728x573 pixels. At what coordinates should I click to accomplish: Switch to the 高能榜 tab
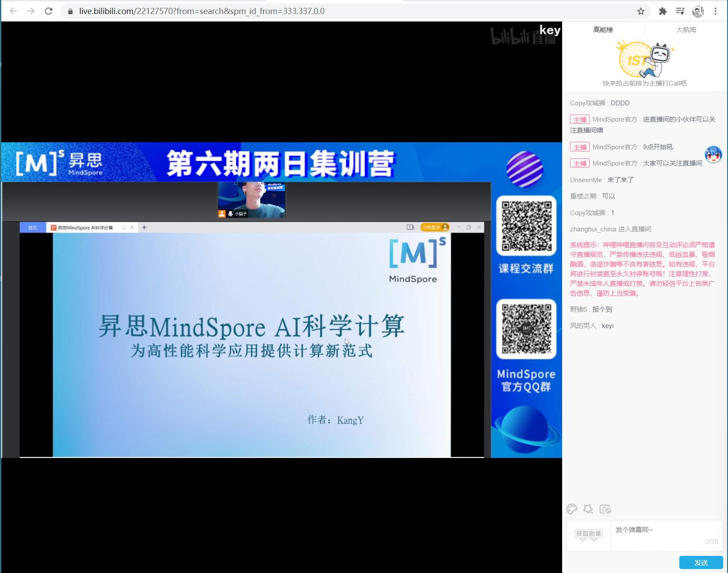(603, 30)
